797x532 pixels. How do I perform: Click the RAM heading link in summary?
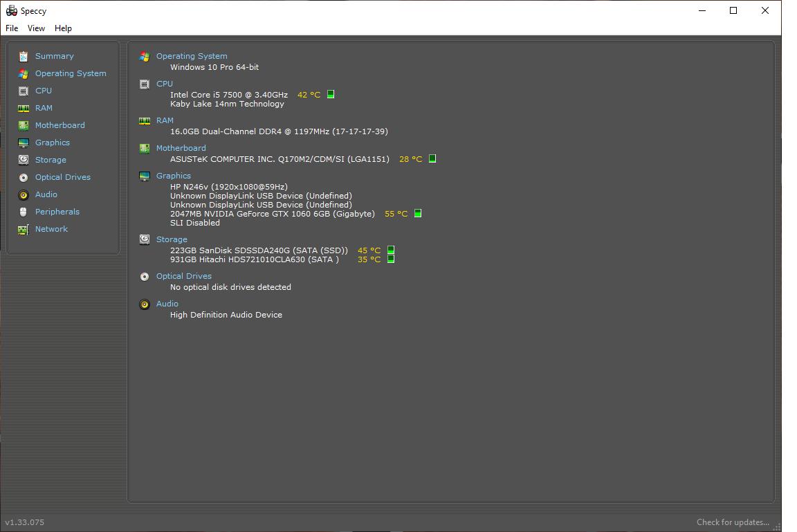tap(165, 120)
